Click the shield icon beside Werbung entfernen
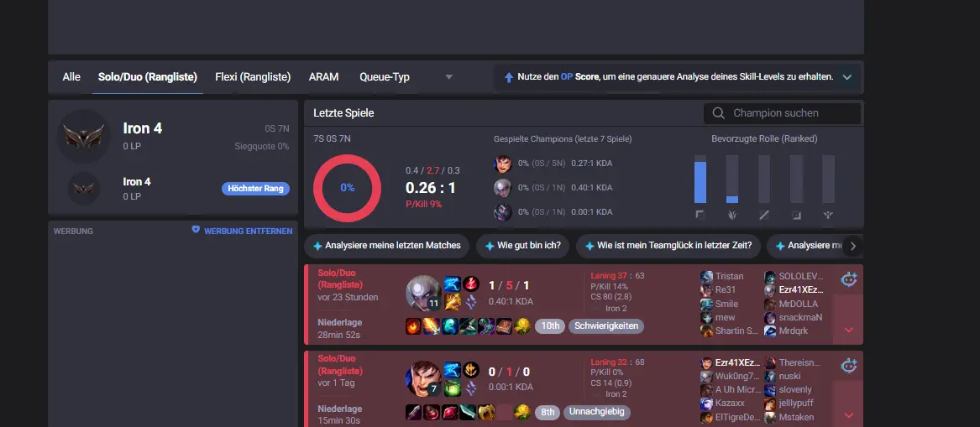The image size is (980, 427). pos(196,231)
